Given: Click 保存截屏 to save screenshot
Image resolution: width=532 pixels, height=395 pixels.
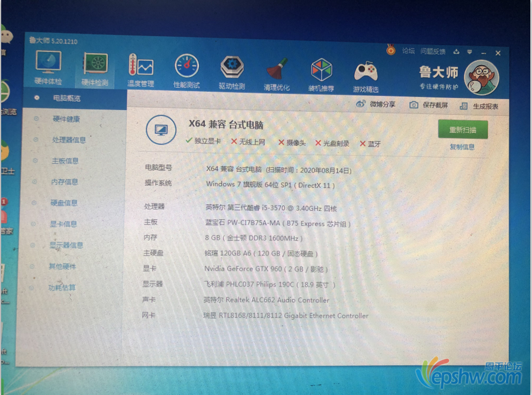Looking at the screenshot, I should point(428,105).
